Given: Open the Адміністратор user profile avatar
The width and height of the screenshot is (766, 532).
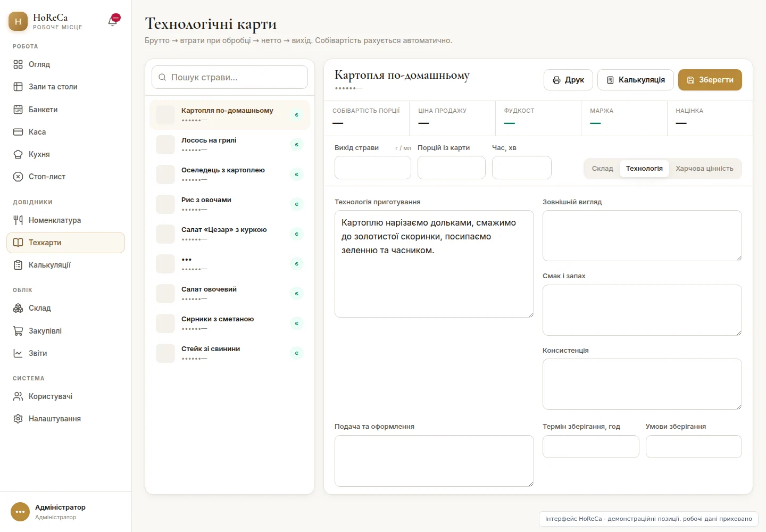Looking at the screenshot, I should click(20, 512).
